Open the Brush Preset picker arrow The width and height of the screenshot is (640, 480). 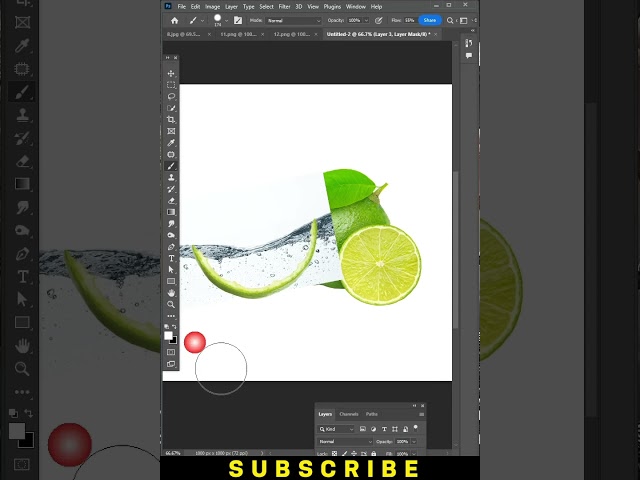click(x=227, y=20)
